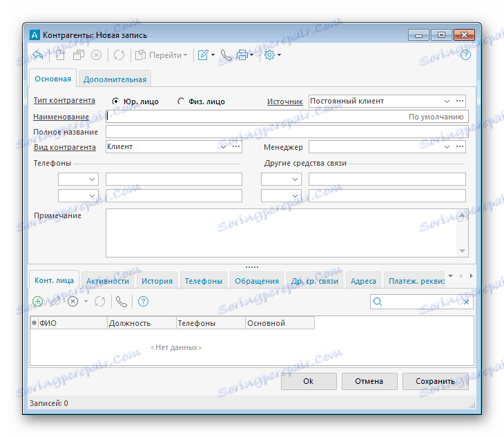Click the Отмена button
The height and width of the screenshot is (437, 504).
click(x=369, y=381)
